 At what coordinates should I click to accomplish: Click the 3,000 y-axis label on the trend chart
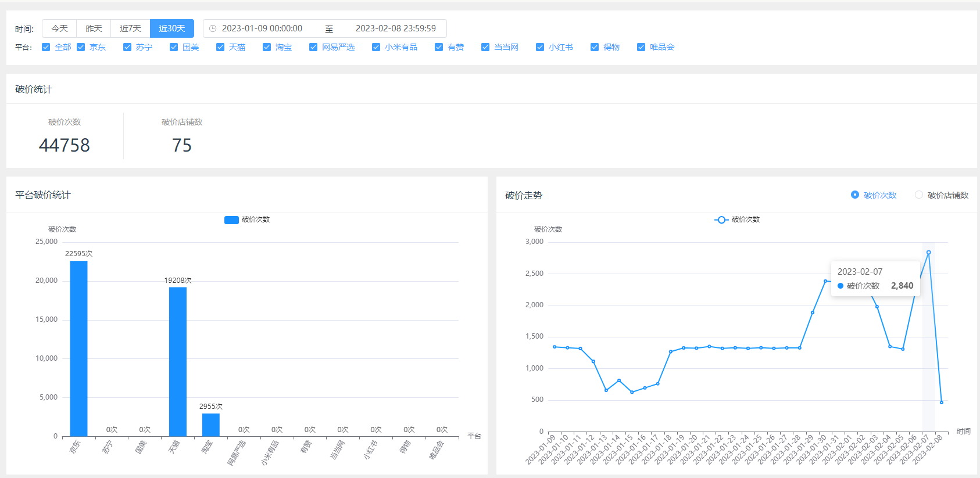tap(534, 242)
